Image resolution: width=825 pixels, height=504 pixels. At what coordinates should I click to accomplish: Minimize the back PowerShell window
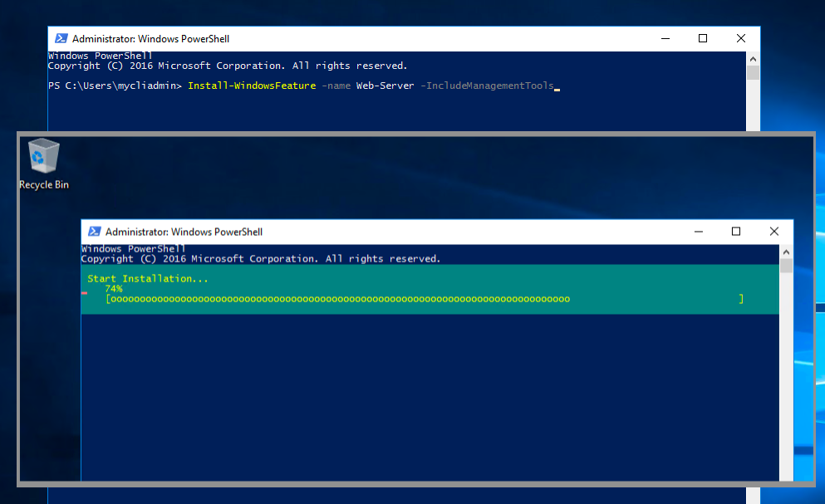665,38
